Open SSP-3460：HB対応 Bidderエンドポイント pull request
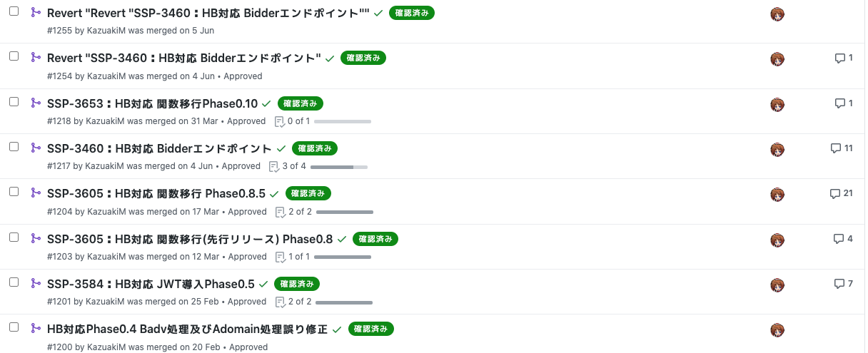The width and height of the screenshot is (868, 353). tap(159, 148)
